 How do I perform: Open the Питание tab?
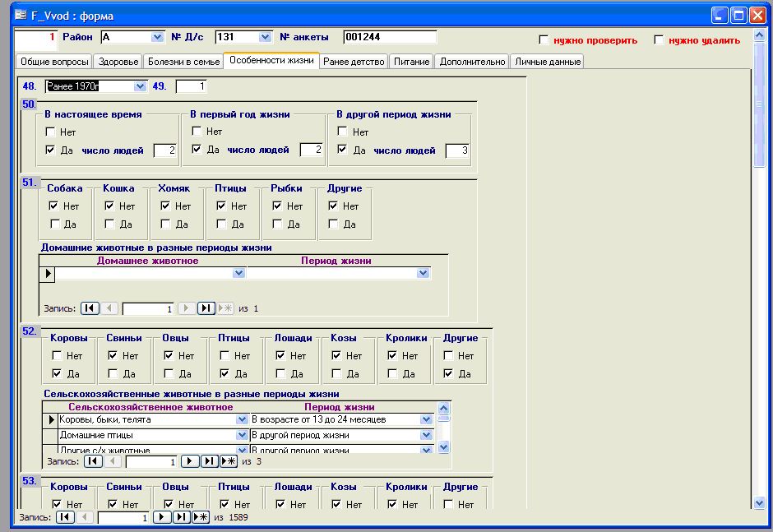tap(410, 62)
